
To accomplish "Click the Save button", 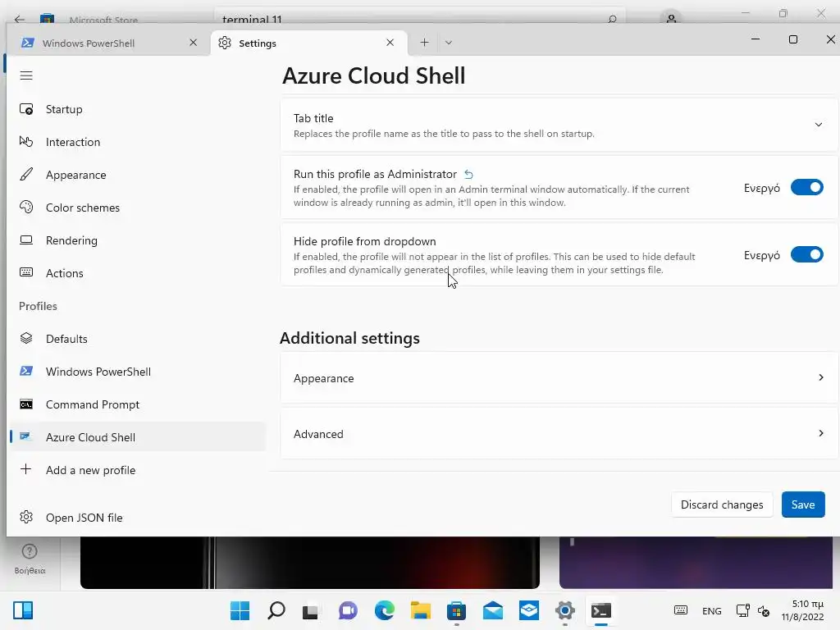I will click(803, 504).
